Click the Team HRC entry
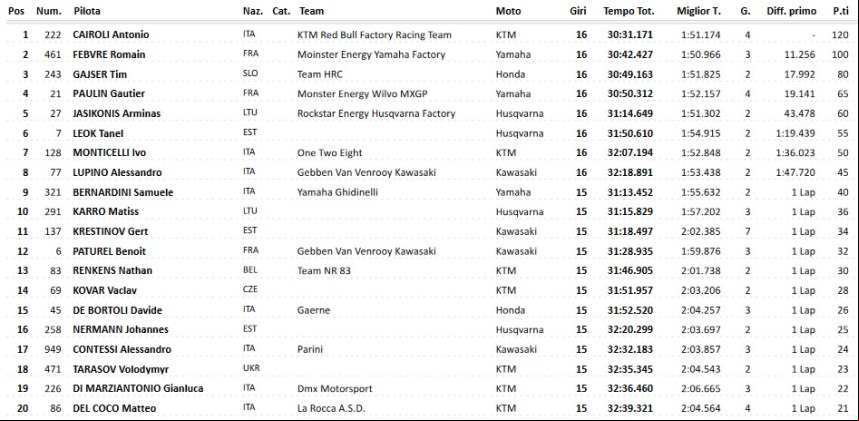 click(x=319, y=74)
